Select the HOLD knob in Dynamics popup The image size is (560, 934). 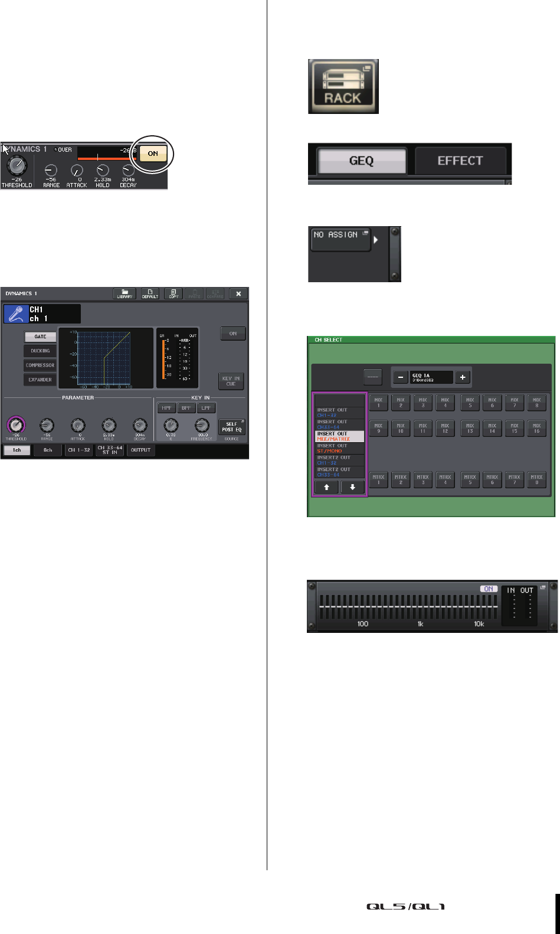(x=109, y=425)
